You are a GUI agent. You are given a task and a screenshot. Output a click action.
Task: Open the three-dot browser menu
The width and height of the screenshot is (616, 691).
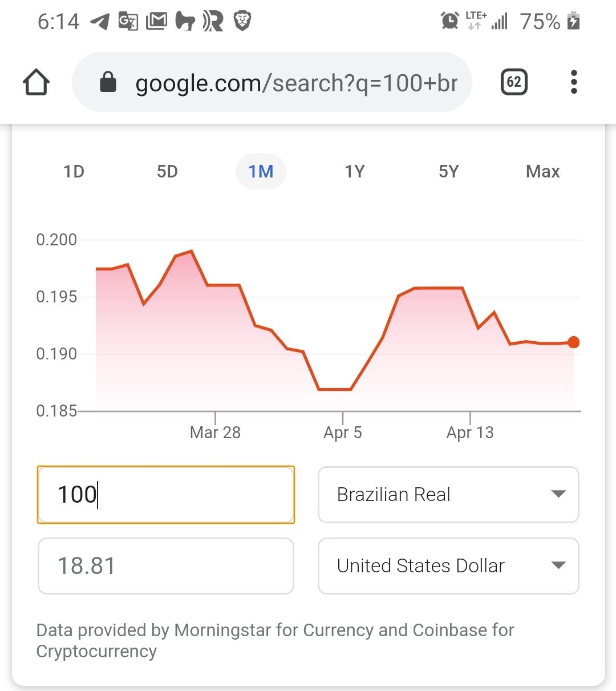tap(574, 83)
